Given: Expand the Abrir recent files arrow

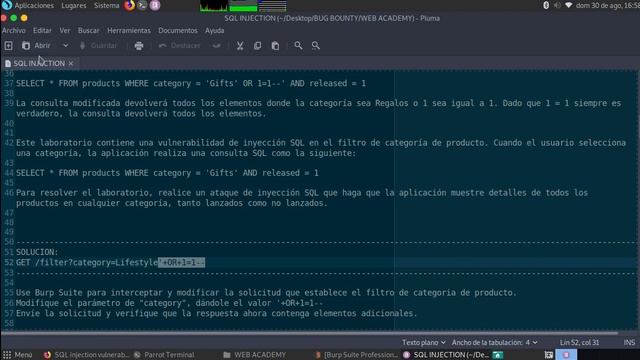Looking at the screenshot, I should click(65, 46).
